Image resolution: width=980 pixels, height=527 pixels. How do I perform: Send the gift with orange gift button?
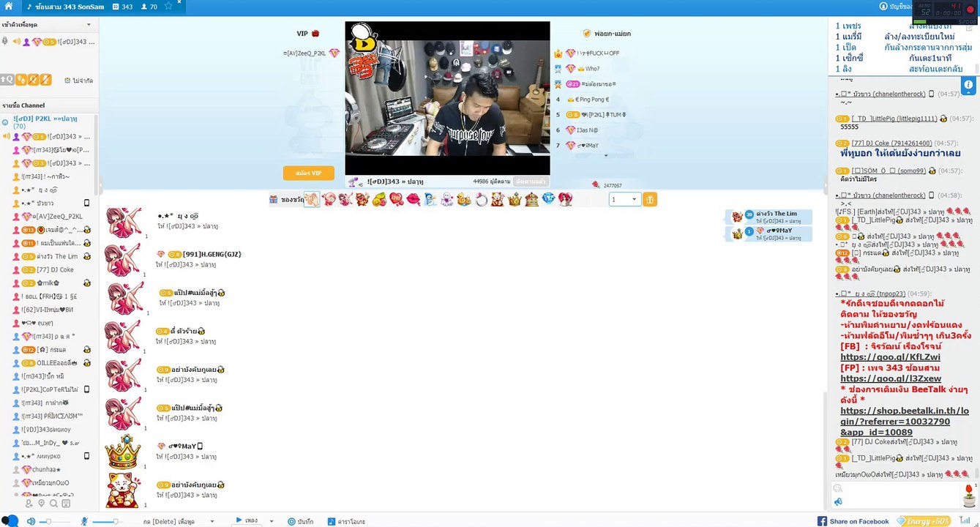[650, 199]
